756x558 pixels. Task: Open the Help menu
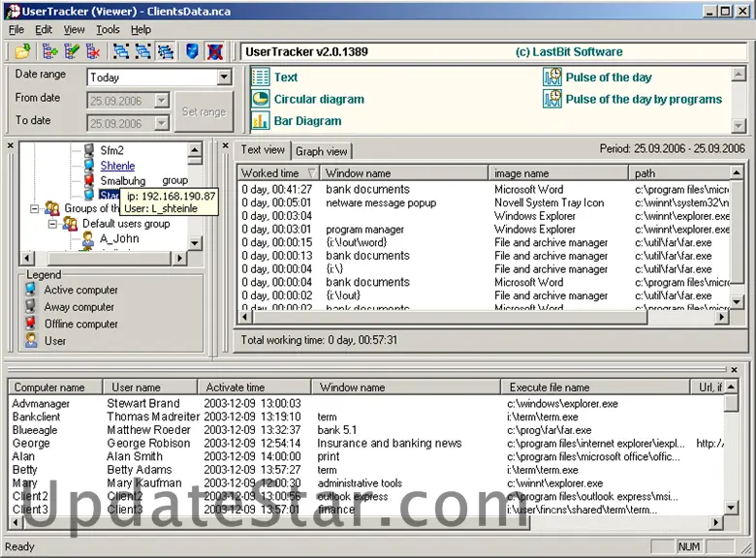(x=141, y=29)
